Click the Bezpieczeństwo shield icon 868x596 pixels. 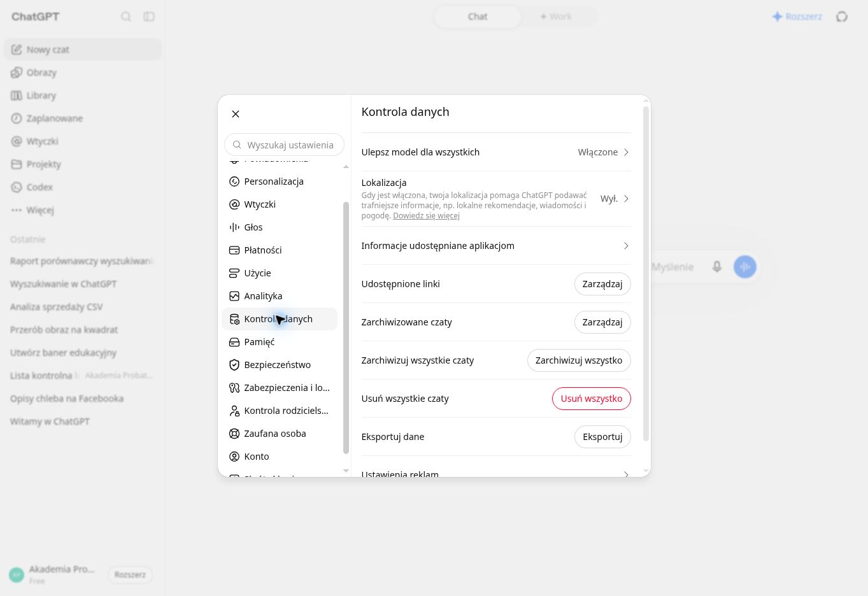pyautogui.click(x=234, y=365)
